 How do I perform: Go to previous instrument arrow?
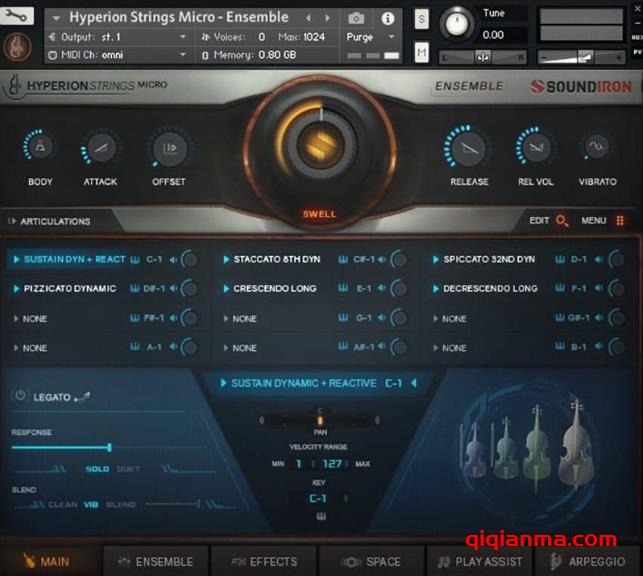click(309, 18)
